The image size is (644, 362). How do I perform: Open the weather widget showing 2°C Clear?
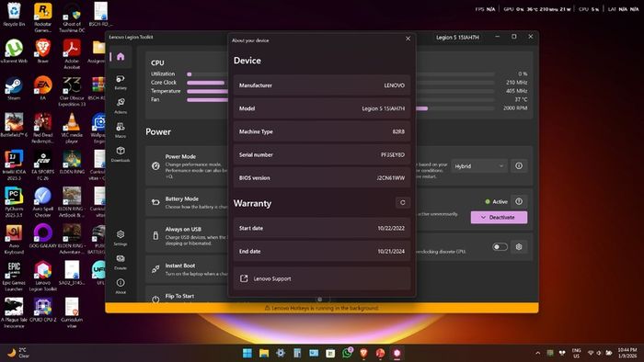click(x=19, y=353)
